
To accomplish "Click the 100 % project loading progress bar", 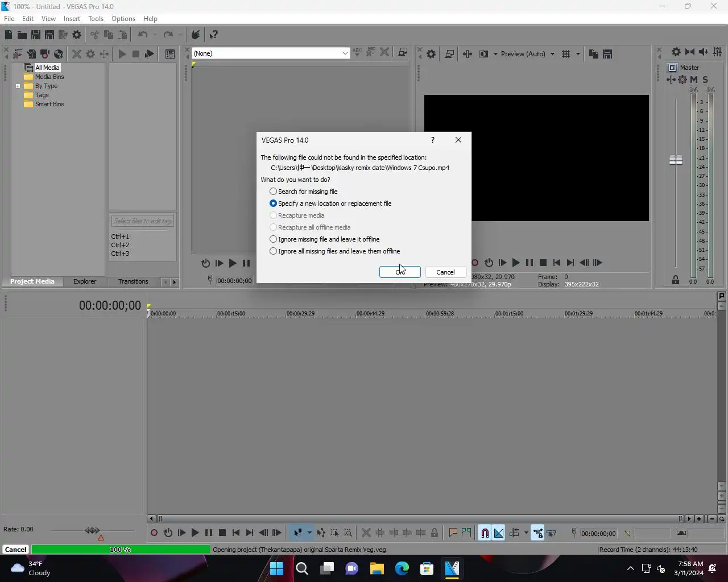I will pyautogui.click(x=121, y=550).
